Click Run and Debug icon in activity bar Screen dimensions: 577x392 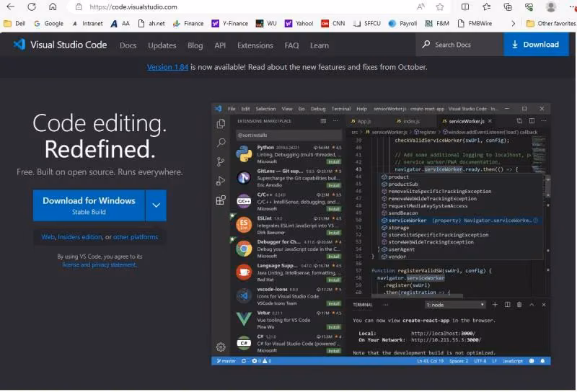click(x=221, y=181)
